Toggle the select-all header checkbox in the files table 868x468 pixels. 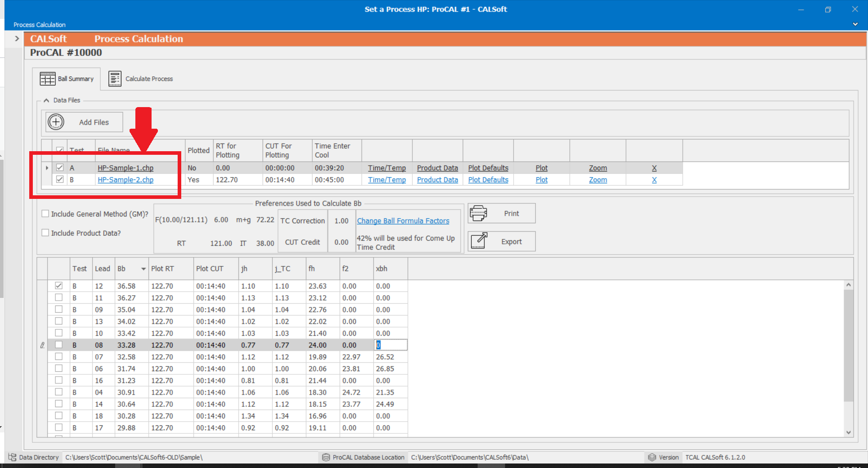pyautogui.click(x=60, y=150)
